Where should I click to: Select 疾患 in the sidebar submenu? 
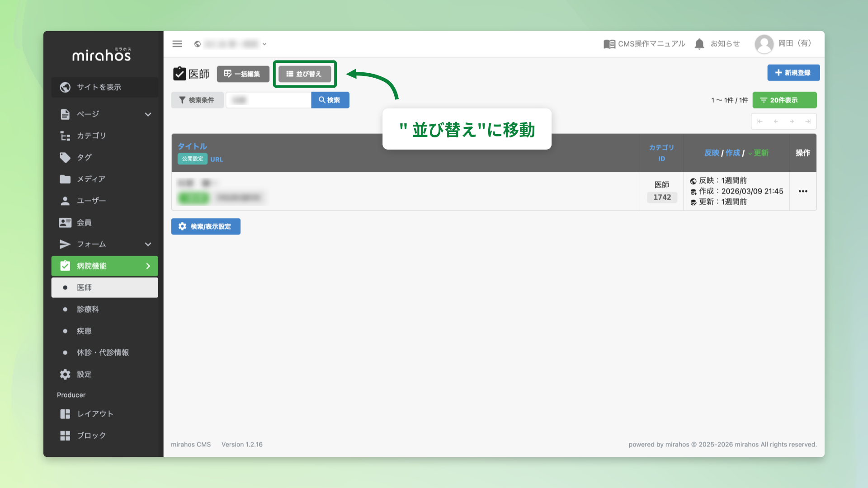[105, 331]
